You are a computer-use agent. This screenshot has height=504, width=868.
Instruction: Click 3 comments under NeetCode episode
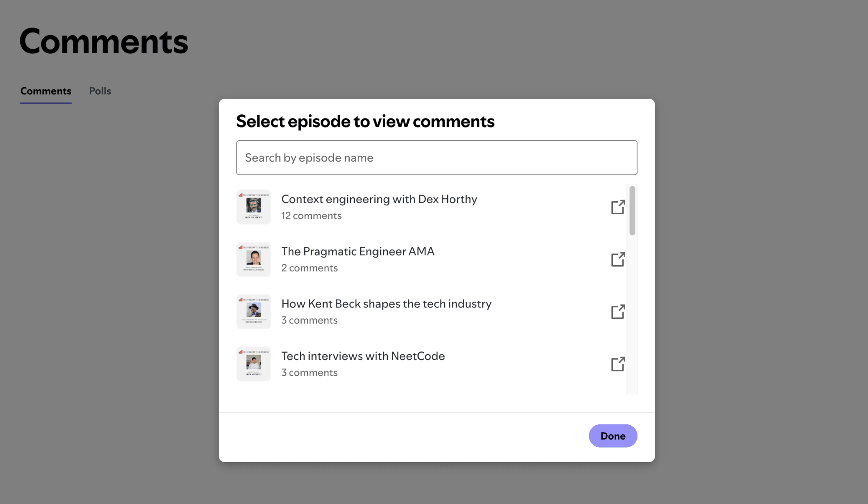point(309,373)
